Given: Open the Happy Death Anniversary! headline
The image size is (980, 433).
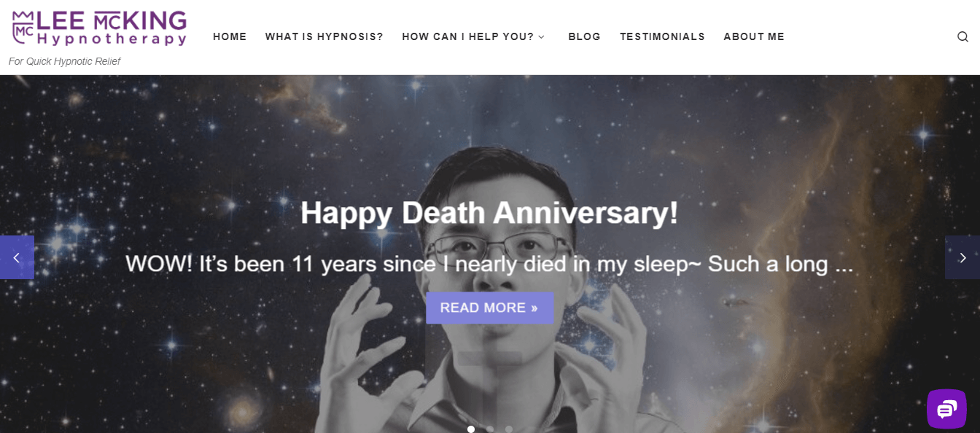Looking at the screenshot, I should coord(489,213).
